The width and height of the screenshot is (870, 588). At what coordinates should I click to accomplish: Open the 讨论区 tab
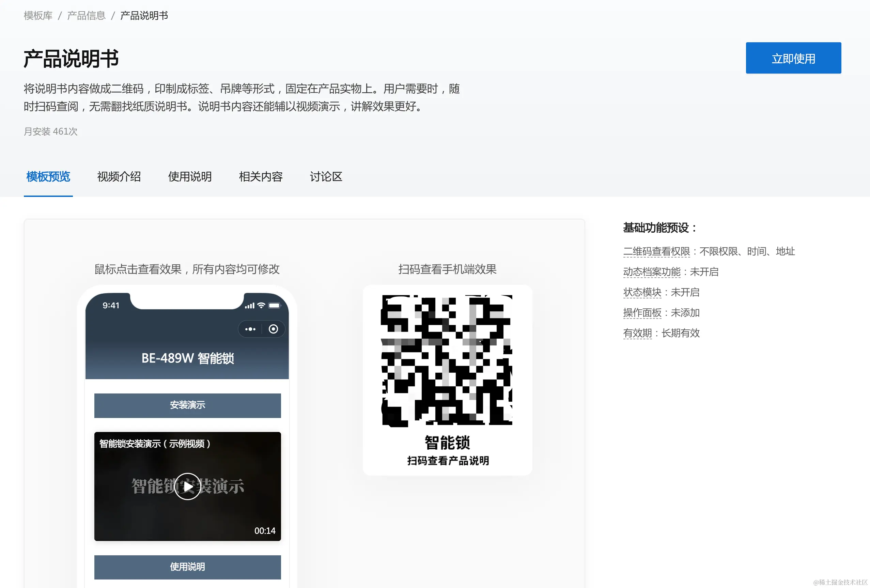(326, 177)
